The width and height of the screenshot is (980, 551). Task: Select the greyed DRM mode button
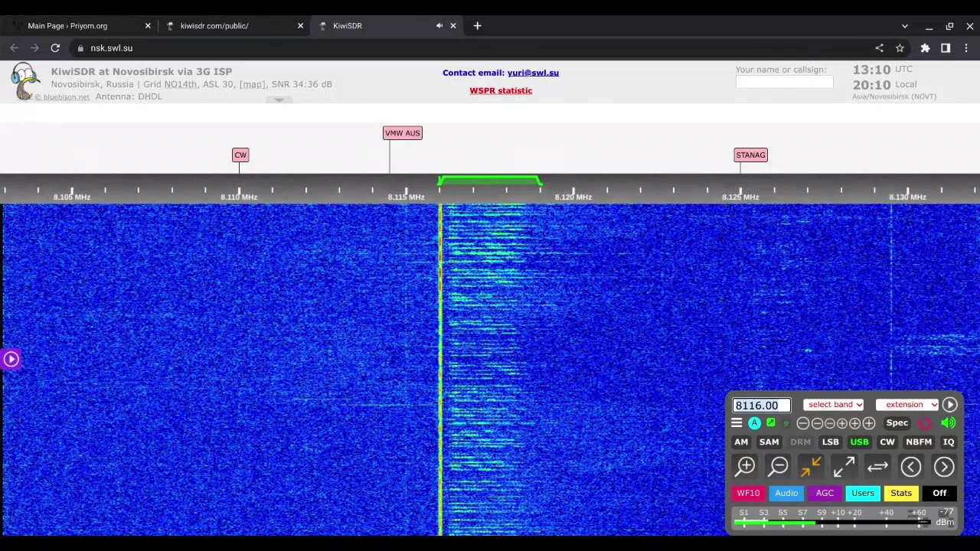click(x=800, y=442)
